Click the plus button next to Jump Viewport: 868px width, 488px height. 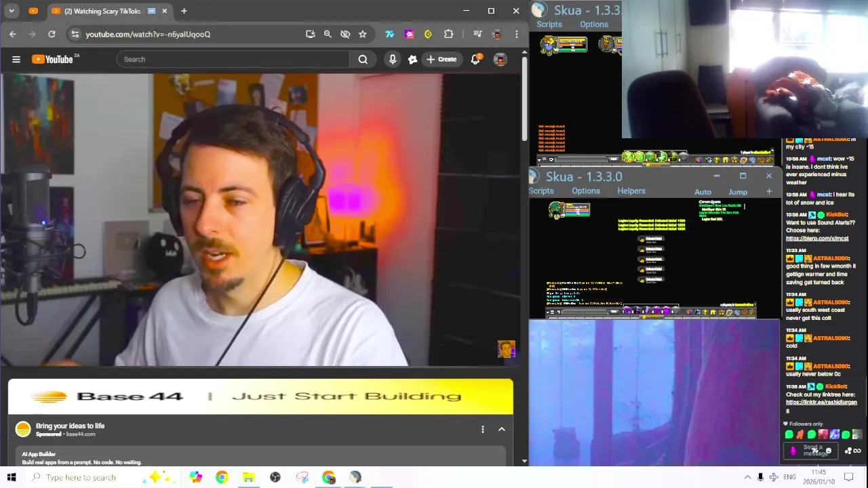coord(769,192)
